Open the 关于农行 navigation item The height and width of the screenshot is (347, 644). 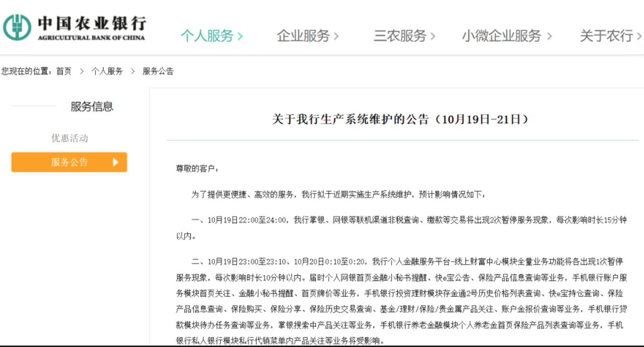point(606,36)
